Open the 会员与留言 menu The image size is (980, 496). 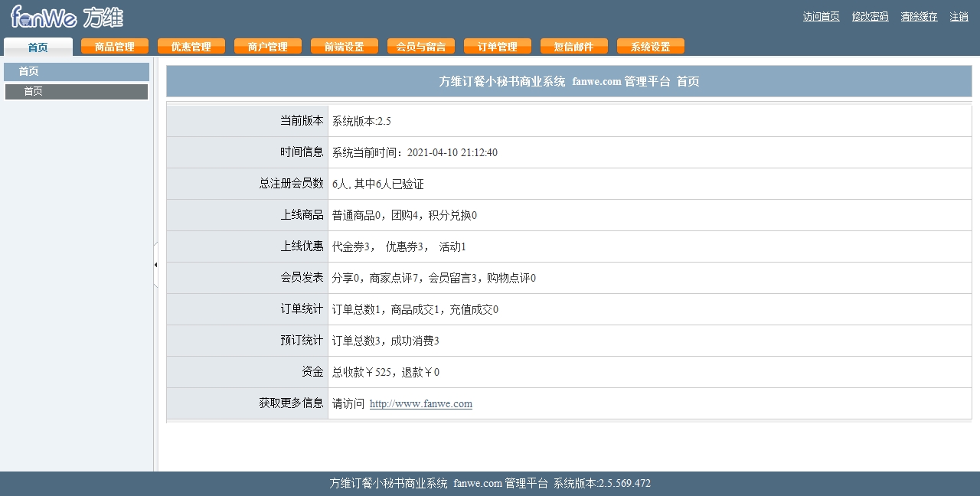(421, 47)
